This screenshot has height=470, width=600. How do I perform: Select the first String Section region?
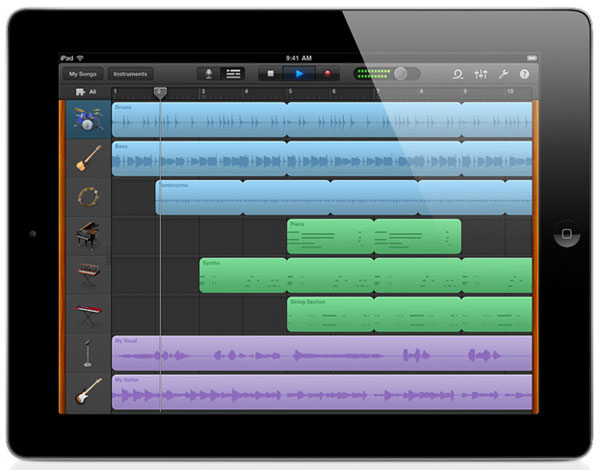tap(330, 314)
